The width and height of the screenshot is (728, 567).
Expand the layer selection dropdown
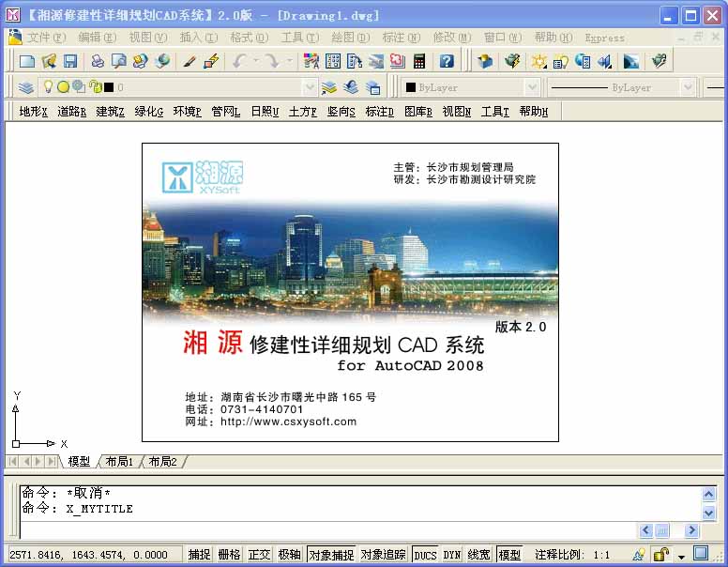point(309,87)
